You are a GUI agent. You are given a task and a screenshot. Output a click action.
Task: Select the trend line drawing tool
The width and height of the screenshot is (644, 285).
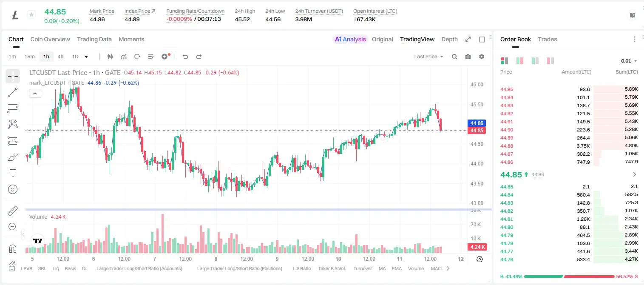13,92
